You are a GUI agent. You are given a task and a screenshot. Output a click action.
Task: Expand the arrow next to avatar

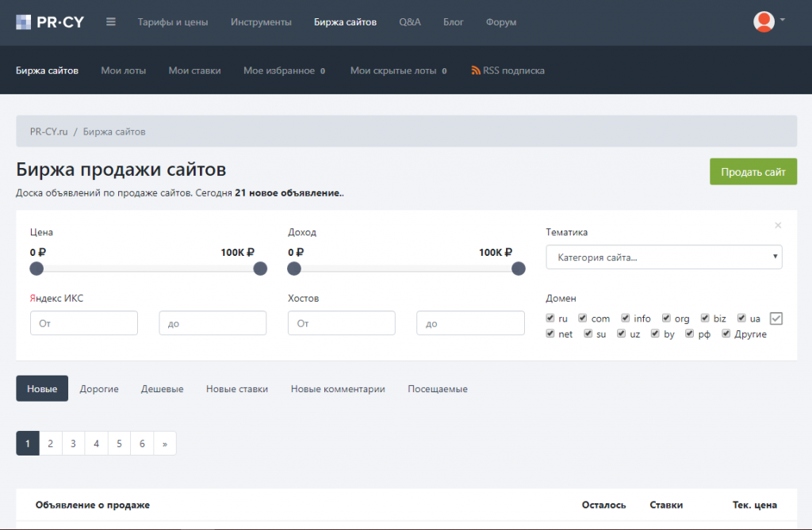(x=783, y=20)
